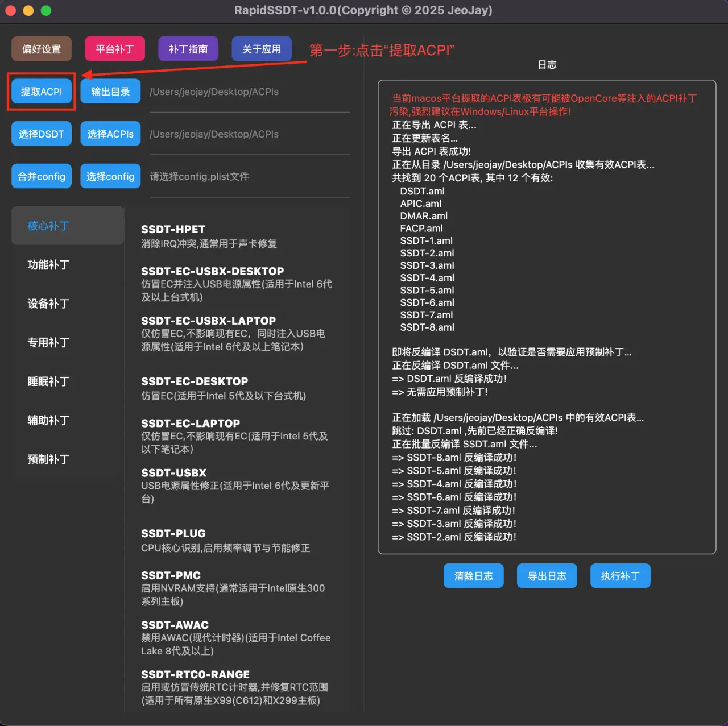
Task: Click the 选择ACPIs button
Action: [x=110, y=134]
